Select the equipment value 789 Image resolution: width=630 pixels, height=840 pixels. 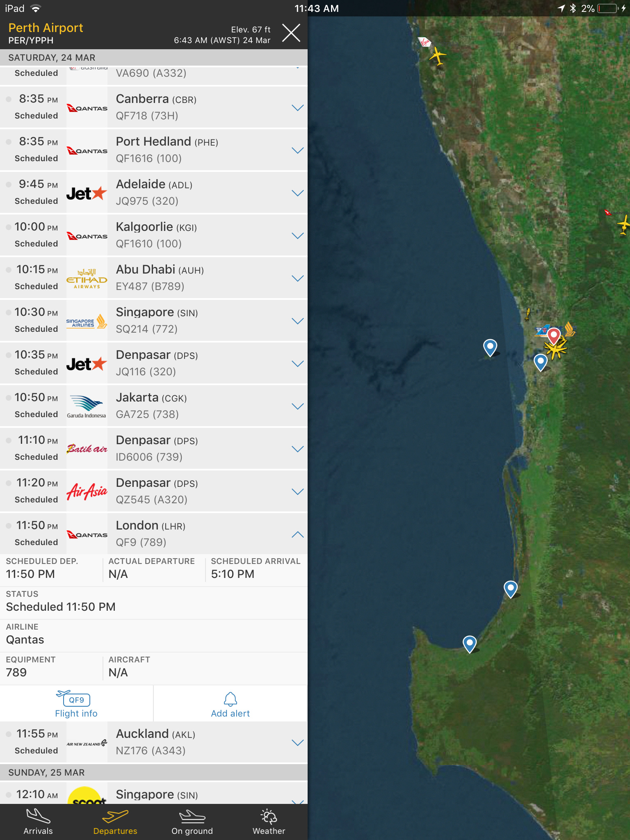[x=16, y=672]
